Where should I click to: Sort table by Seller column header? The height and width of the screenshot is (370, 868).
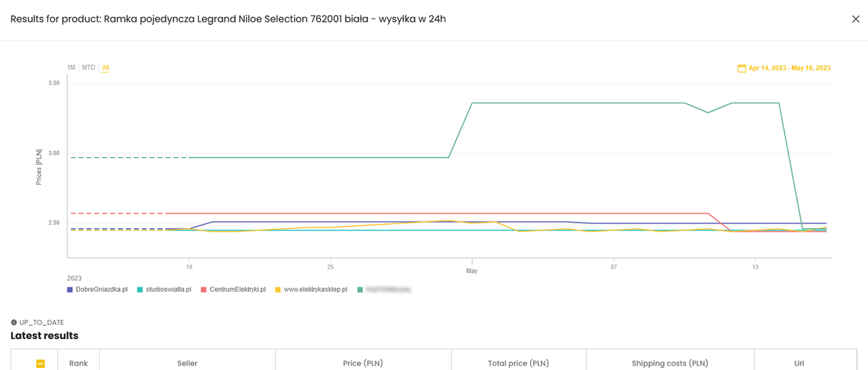(187, 363)
